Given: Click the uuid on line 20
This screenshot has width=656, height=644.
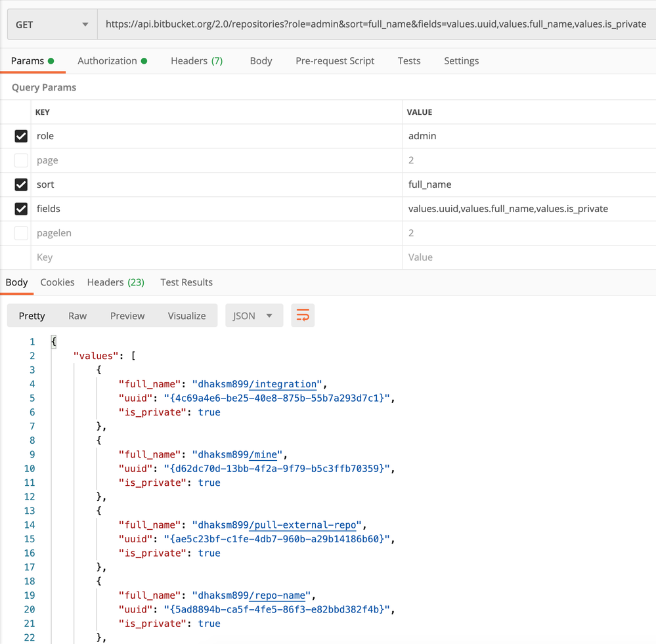Looking at the screenshot, I should (x=276, y=609).
